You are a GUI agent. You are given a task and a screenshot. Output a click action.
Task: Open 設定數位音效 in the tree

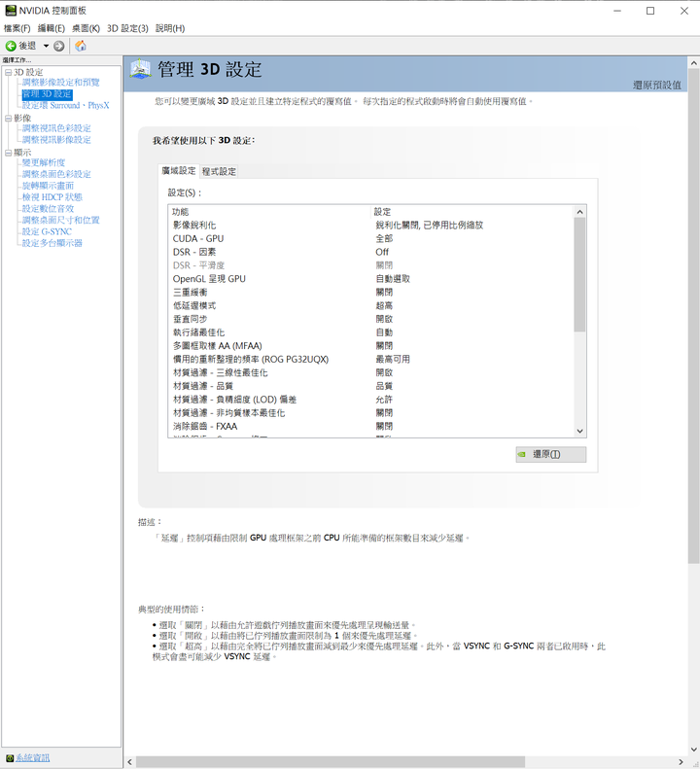click(48, 209)
